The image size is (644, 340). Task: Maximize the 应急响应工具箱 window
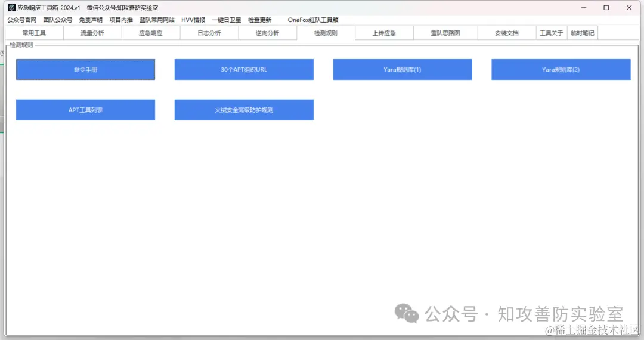606,7
